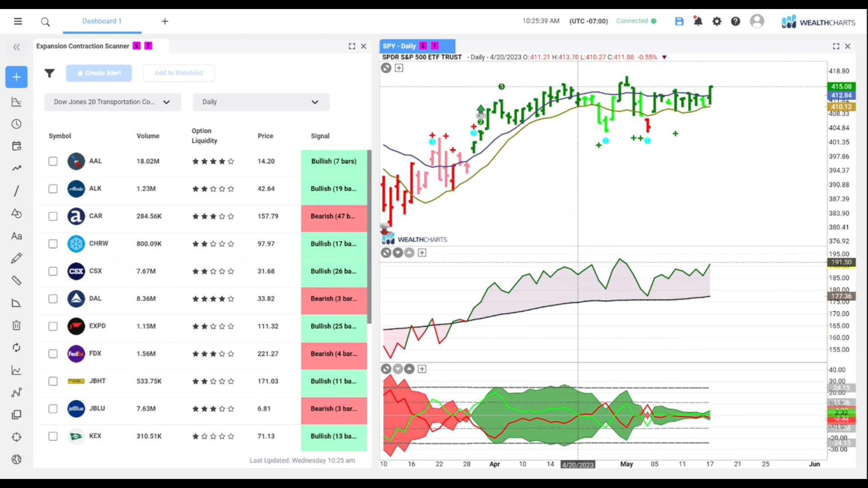
Task: Collapse middle indicator pane down arrow
Action: [398, 253]
